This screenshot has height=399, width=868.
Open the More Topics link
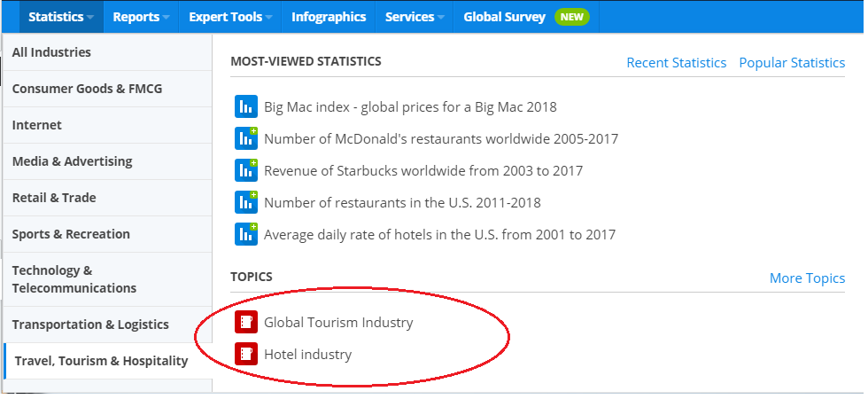pyautogui.click(x=807, y=278)
